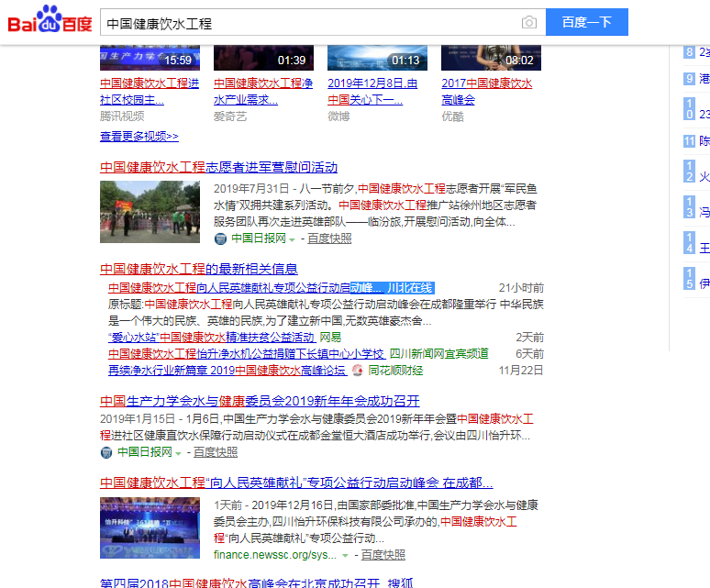The width and height of the screenshot is (710, 588).
Task: Open the 志愿者进军营 result thumbnail image
Action: (149, 205)
